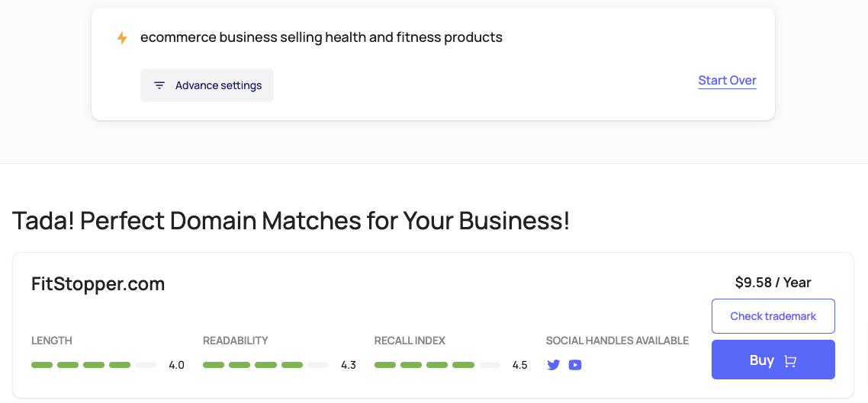Image resolution: width=868 pixels, height=403 pixels.
Task: Click the Start Over link
Action: pos(727,81)
